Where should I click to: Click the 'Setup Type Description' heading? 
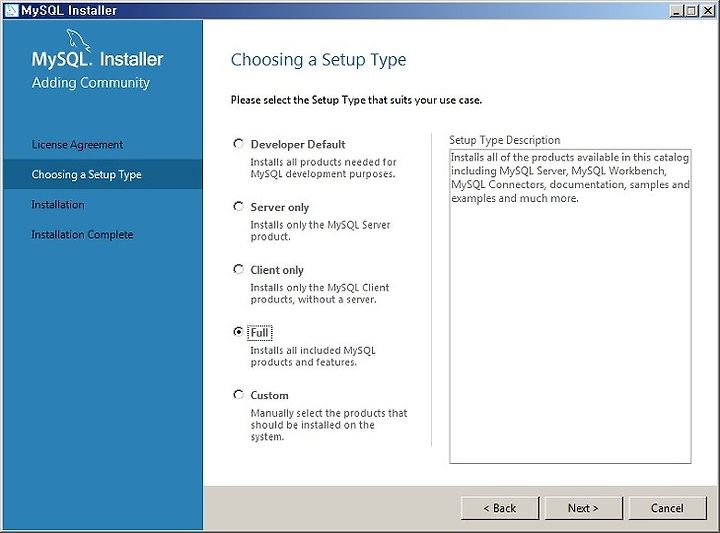pos(505,140)
